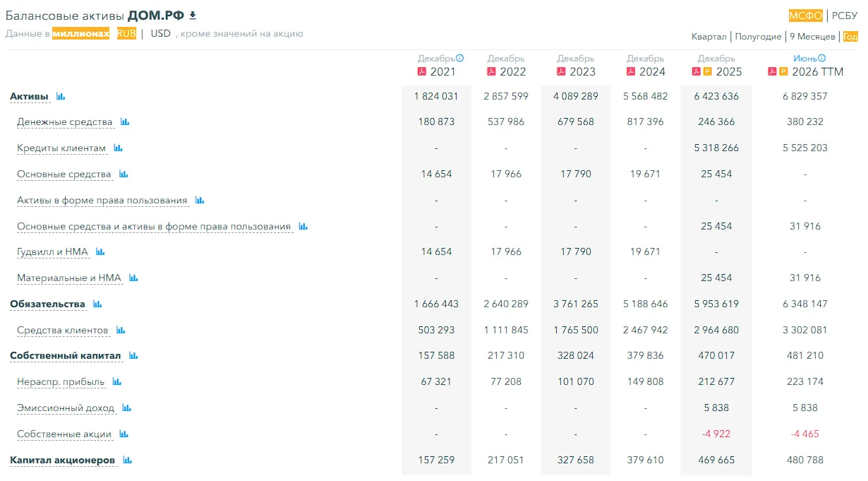The width and height of the screenshot is (868, 481).
Task: Click the info icon next to Июнь
Action: (821, 59)
